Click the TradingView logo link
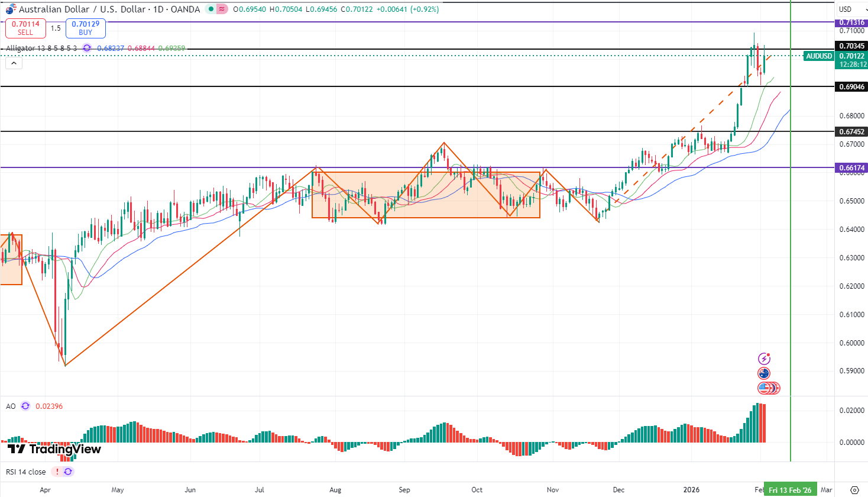868x497 pixels. pyautogui.click(x=54, y=449)
